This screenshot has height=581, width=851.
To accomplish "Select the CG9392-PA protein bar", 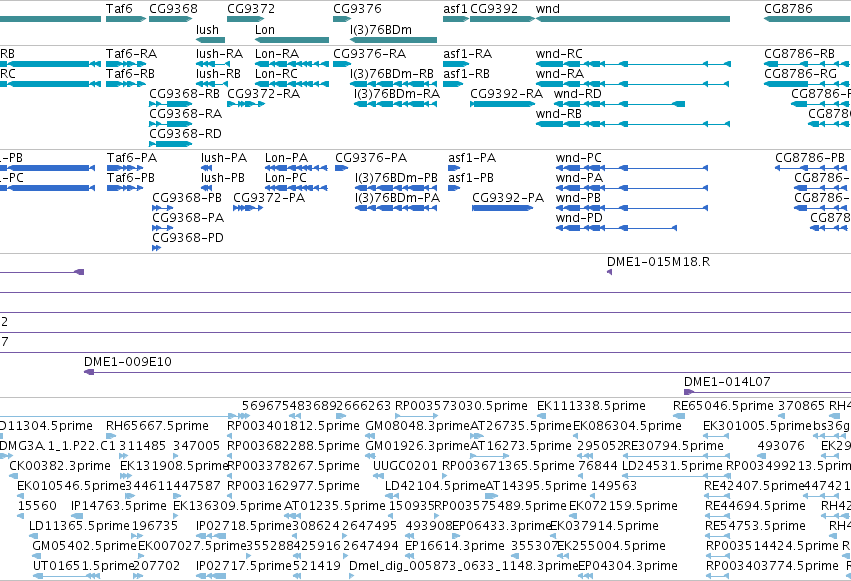I will tap(503, 208).
